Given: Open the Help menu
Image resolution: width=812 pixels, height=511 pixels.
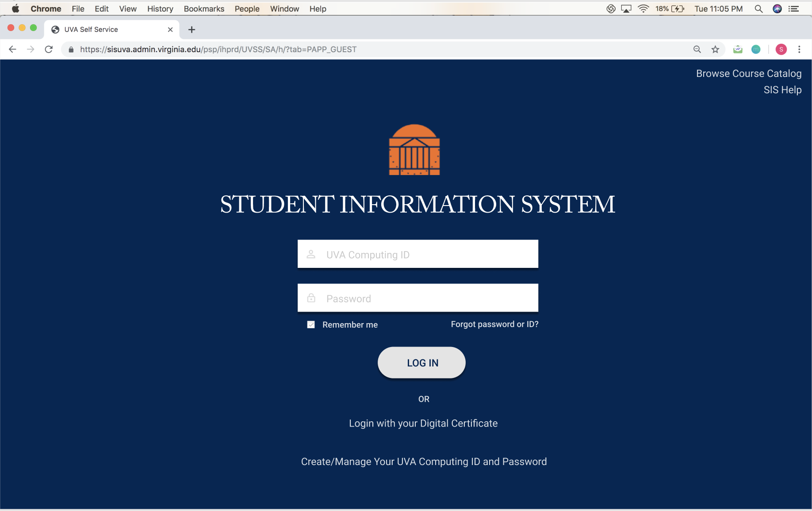Looking at the screenshot, I should coord(318,9).
